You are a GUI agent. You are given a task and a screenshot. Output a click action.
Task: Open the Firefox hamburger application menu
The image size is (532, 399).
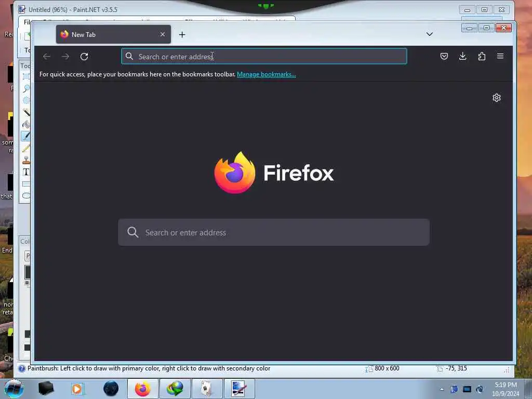tap(500, 56)
